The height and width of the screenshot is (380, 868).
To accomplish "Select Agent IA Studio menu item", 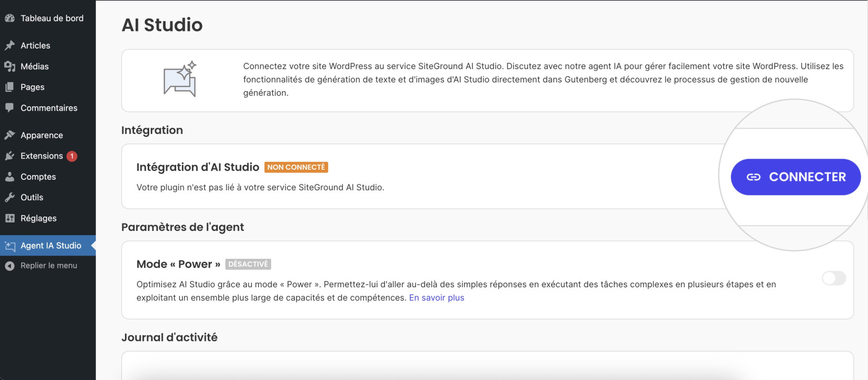I will tap(48, 246).
